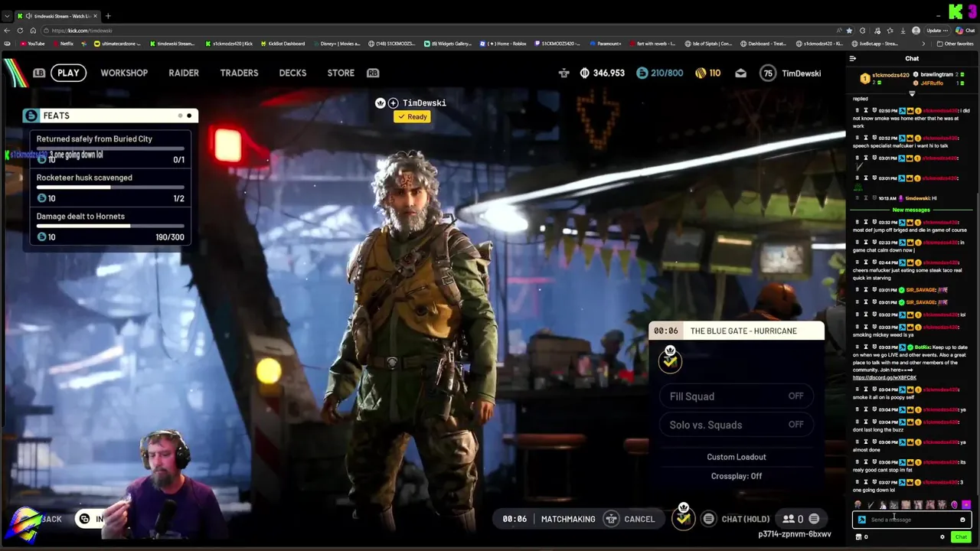Click the bottom bar squad leader badge
The width and height of the screenshot is (980, 551).
point(684,517)
